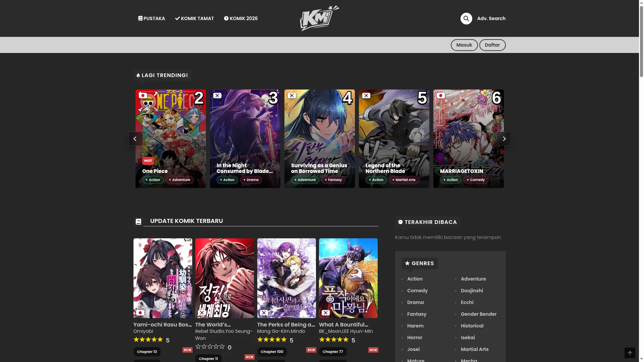Click the KMI site logo
Image resolution: width=644 pixels, height=362 pixels.
point(319,18)
